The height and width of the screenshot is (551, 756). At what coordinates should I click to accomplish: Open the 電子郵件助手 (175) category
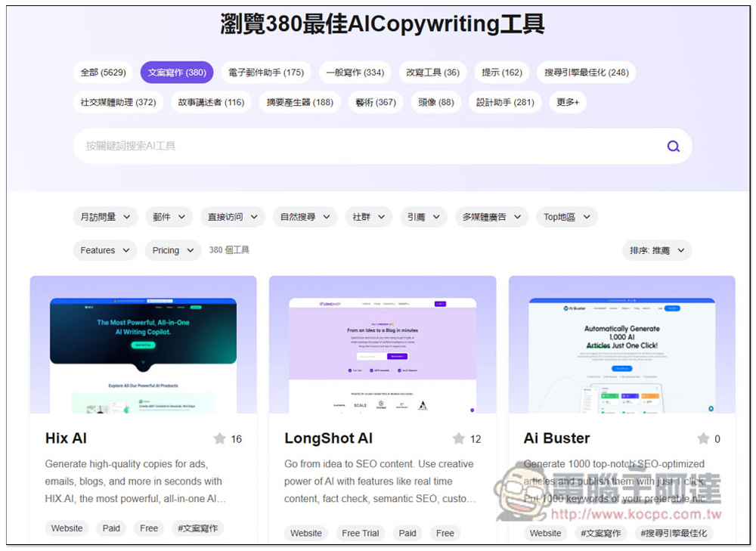pos(266,73)
